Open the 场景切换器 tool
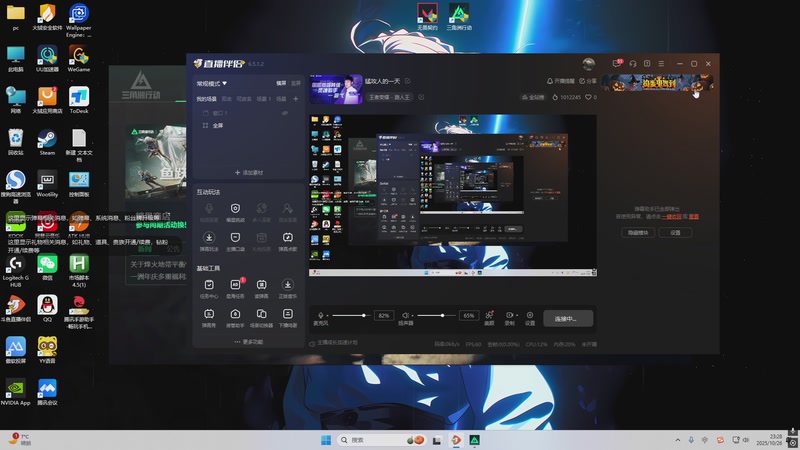Image resolution: width=800 pixels, height=450 pixels. point(261,314)
